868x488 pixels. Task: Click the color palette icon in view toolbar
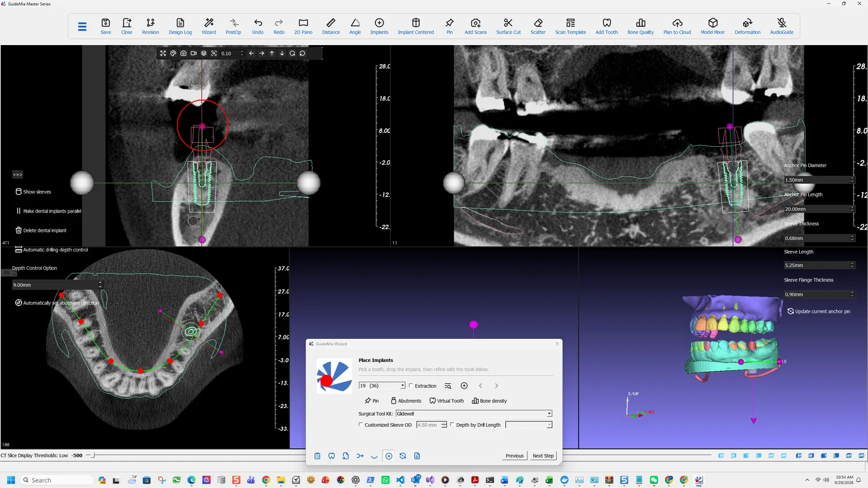point(173,53)
